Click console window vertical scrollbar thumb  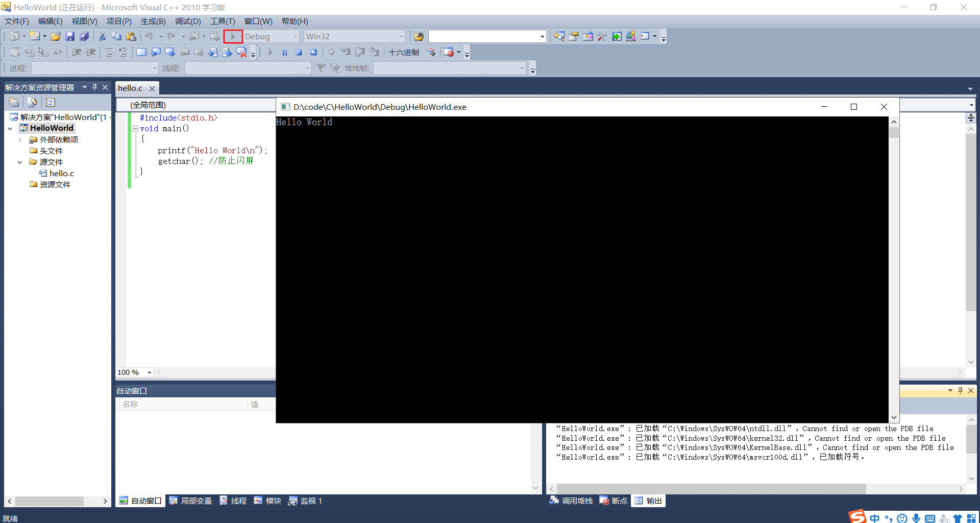[894, 133]
